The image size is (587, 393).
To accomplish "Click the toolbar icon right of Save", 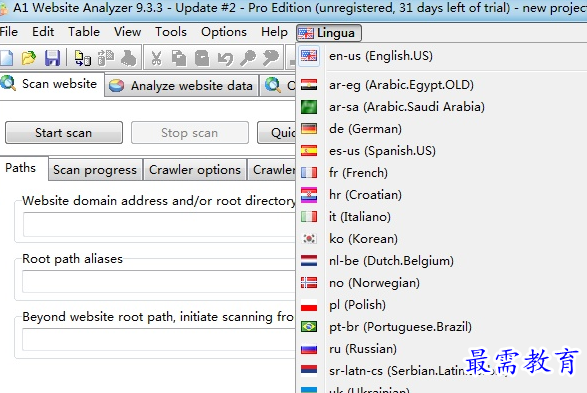I will point(83,58).
